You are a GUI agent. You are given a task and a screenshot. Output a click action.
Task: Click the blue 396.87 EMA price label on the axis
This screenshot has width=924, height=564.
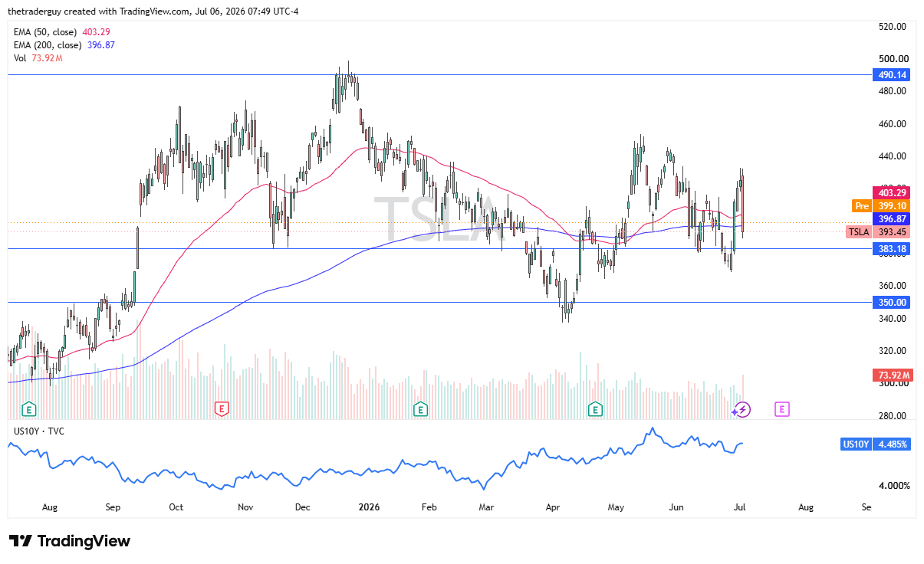[x=891, y=219]
